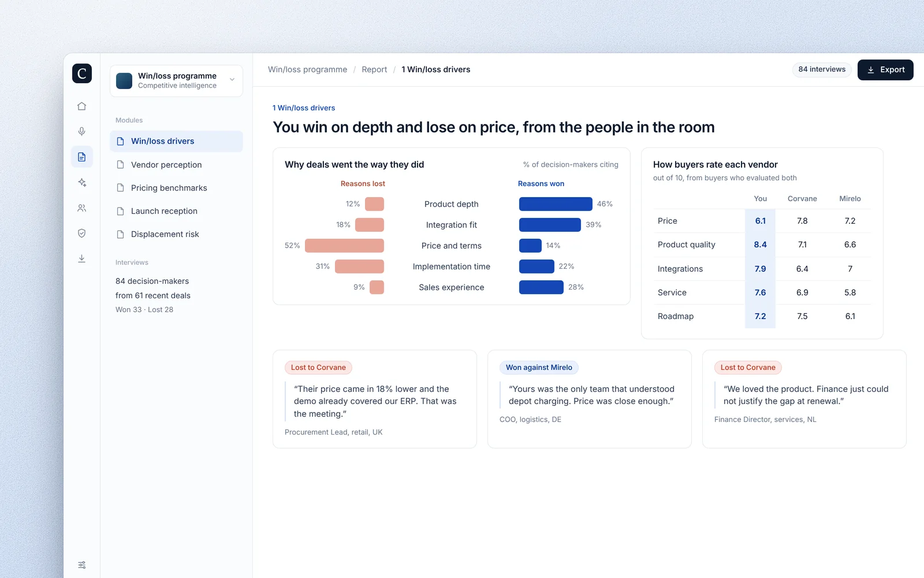Open the shield check icon
This screenshot has height=578, width=924.
82,234
